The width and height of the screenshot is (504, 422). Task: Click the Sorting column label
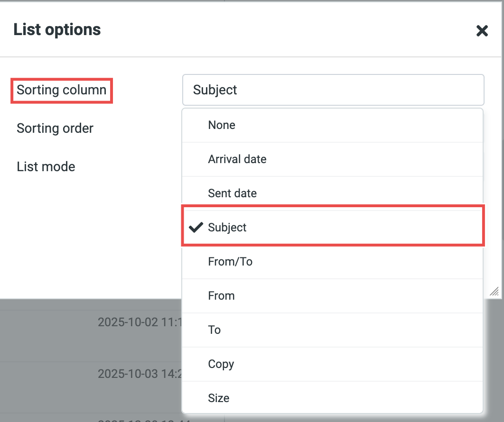point(61,90)
